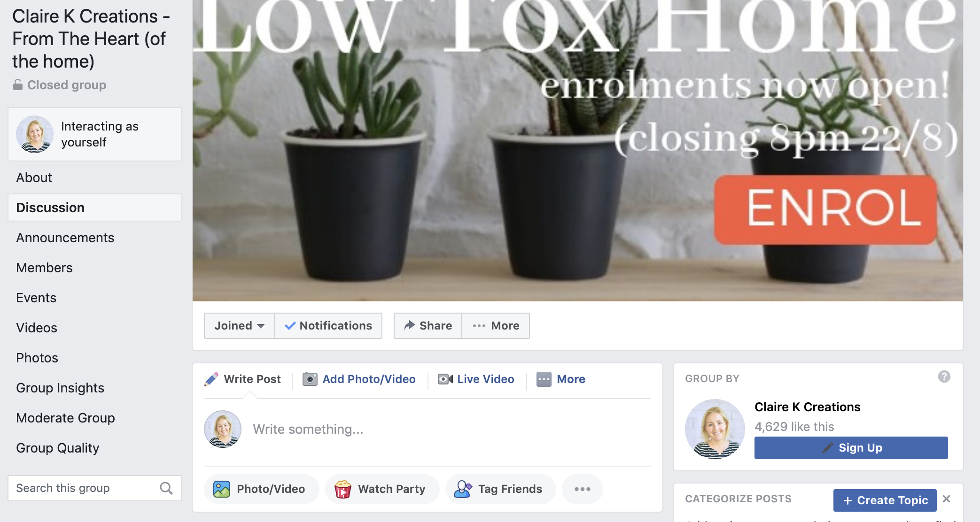Open the More tab in post composer
The image size is (980, 522).
561,379
